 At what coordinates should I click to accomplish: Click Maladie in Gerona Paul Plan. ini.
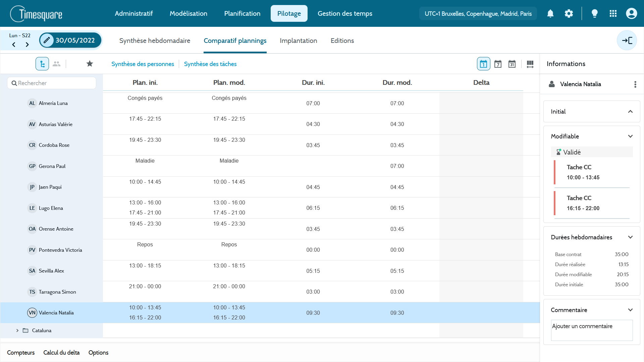click(x=145, y=161)
